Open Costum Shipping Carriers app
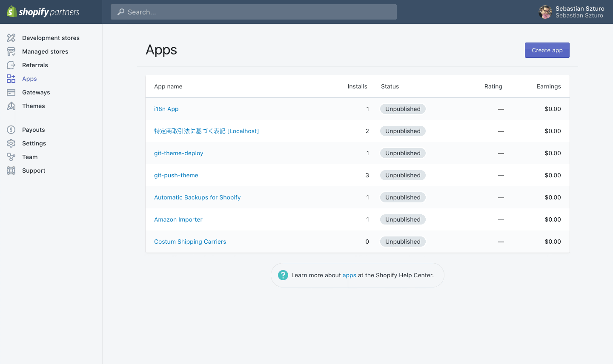The height and width of the screenshot is (364, 613). coord(190,242)
